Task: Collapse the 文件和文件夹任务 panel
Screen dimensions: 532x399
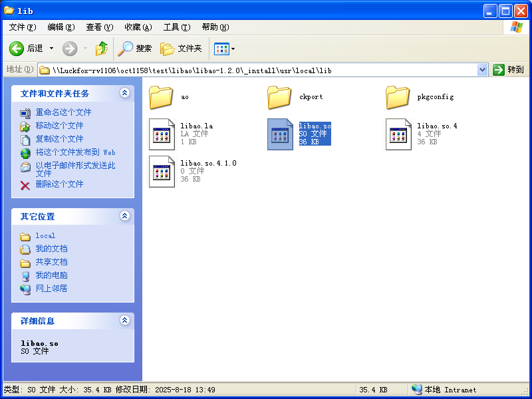Action: [125, 93]
